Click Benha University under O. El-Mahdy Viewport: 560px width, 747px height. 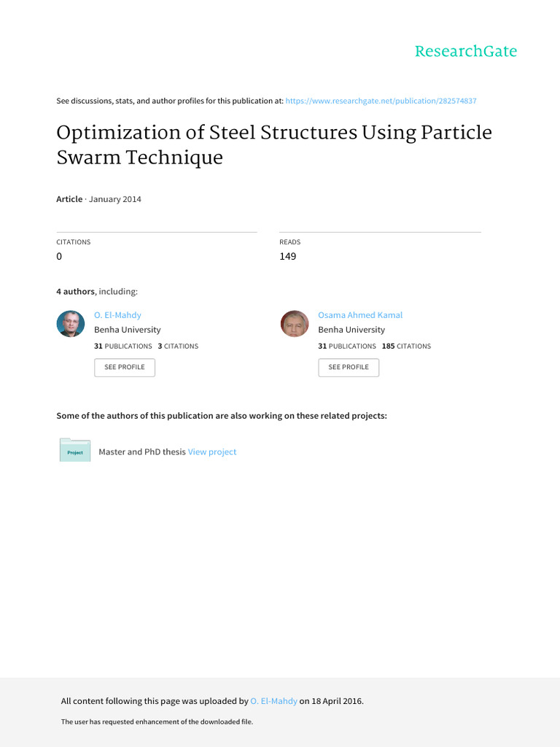pos(128,330)
